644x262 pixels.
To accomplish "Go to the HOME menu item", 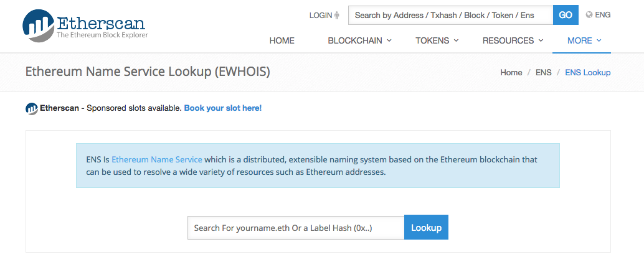I will point(282,40).
